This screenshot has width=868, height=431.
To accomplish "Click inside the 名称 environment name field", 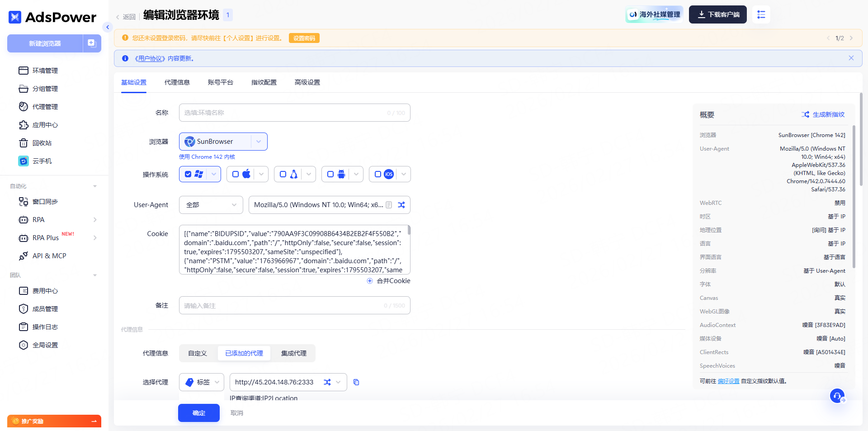I will pos(294,112).
